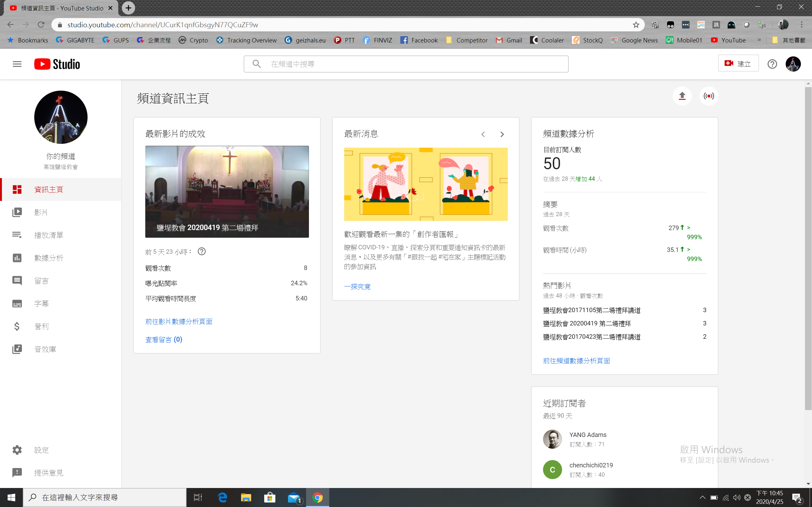The image size is (812, 507).
Task: Open the 建立 create dropdown button
Action: [x=738, y=63]
